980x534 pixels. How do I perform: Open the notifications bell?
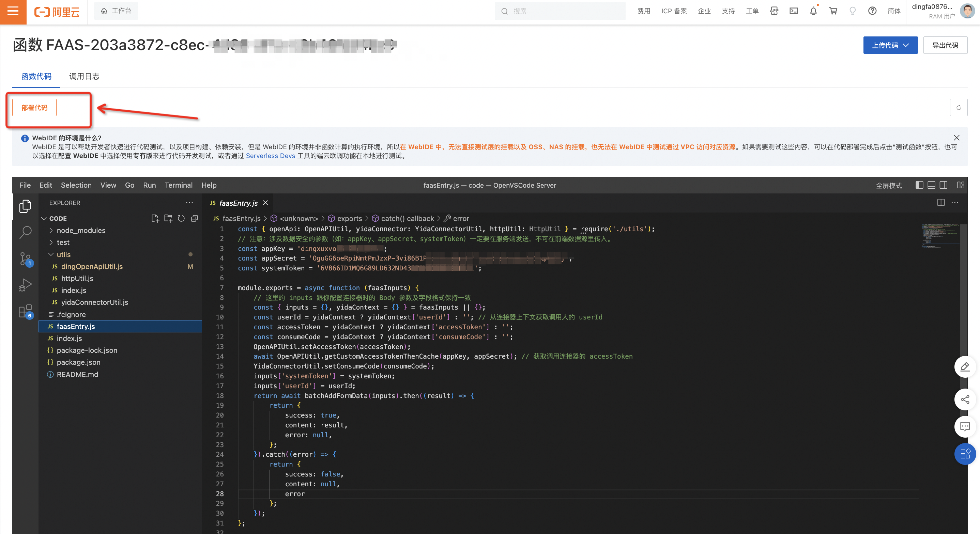point(813,11)
